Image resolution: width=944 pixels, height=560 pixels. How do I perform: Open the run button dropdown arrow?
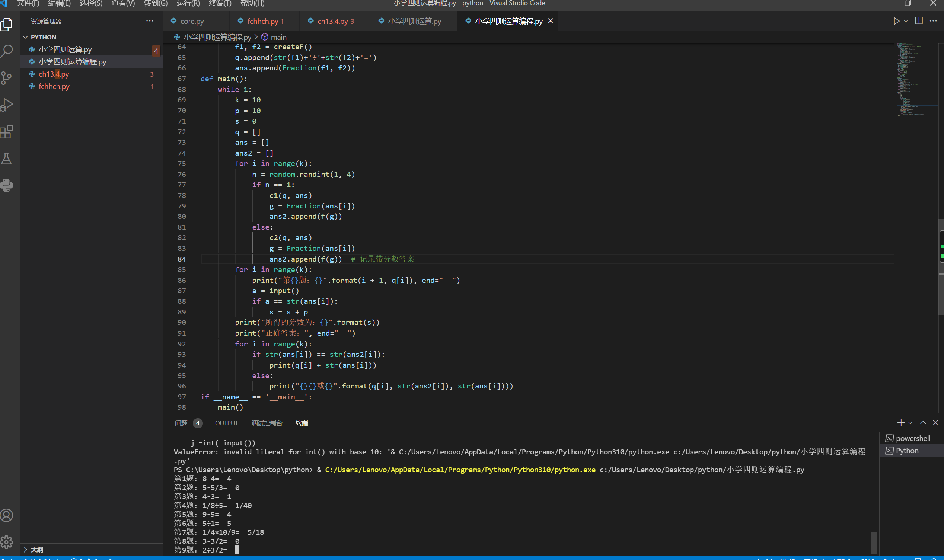pyautogui.click(x=906, y=21)
